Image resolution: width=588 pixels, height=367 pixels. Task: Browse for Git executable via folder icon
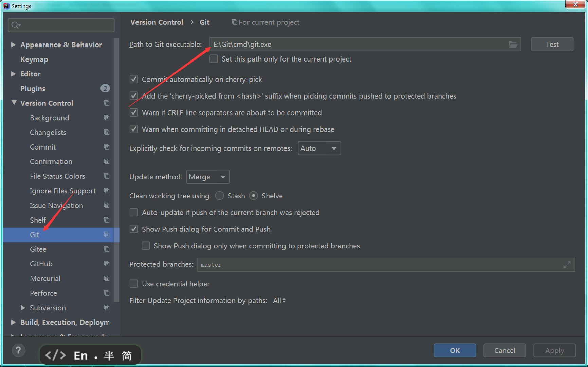[x=513, y=45]
